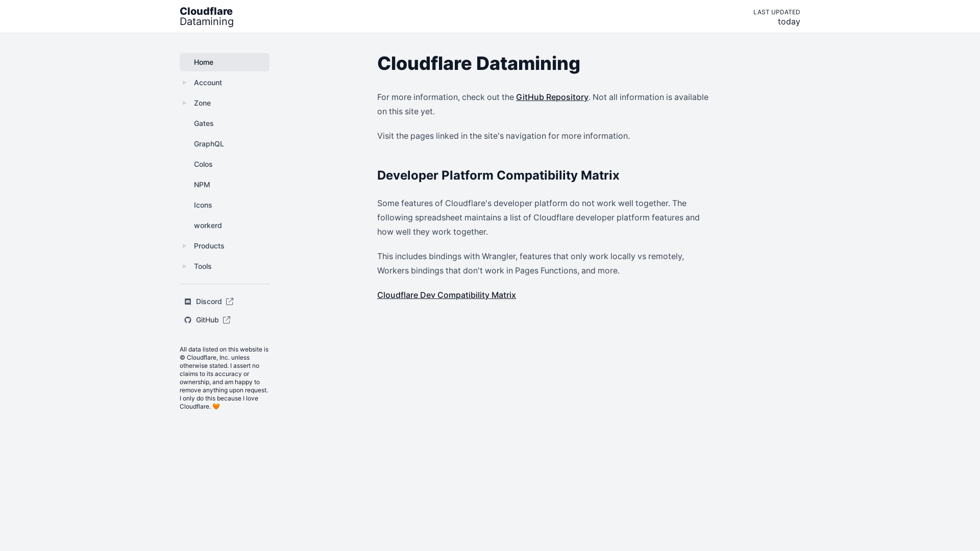Click external-link icon beside GitHub
The image size is (980, 551).
[x=227, y=320]
